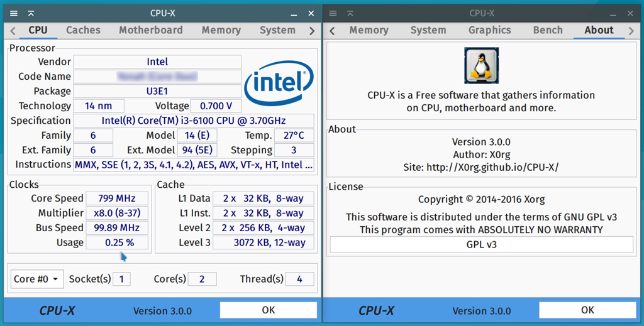The width and height of the screenshot is (644, 326).
Task: Click the Specification value field
Action: click(x=194, y=121)
